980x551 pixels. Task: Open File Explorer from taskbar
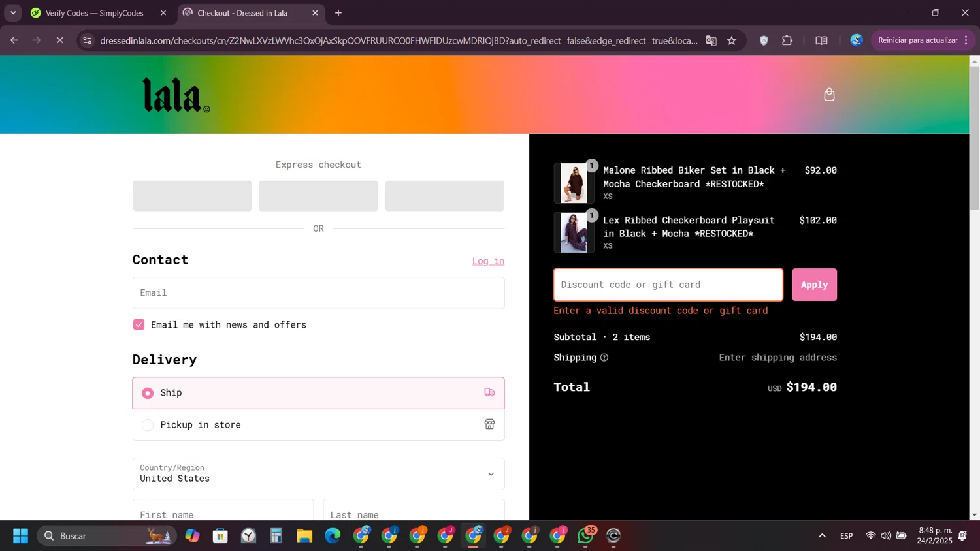(x=304, y=536)
